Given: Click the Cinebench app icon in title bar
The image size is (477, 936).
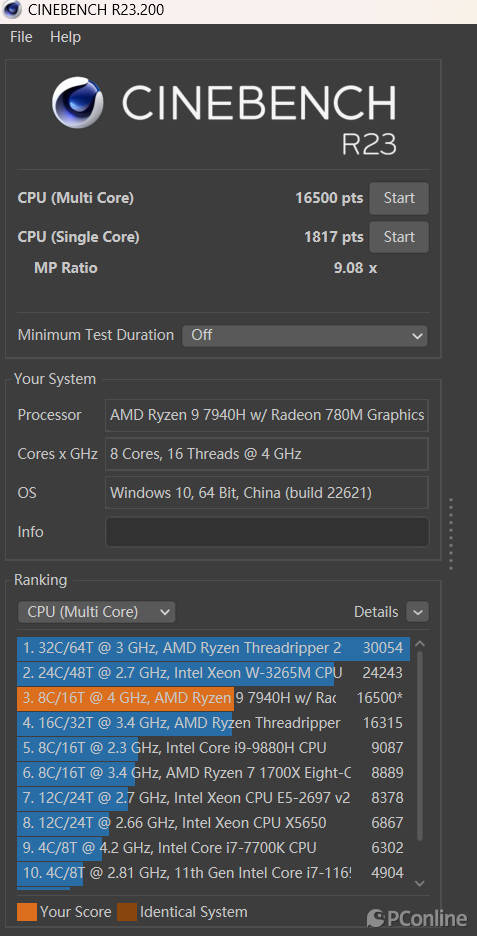Looking at the screenshot, I should pos(11,10).
